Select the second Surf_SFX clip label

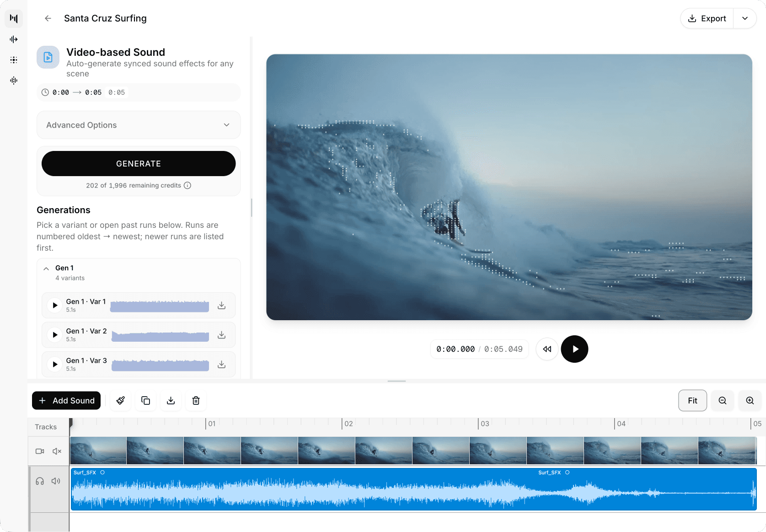click(549, 473)
